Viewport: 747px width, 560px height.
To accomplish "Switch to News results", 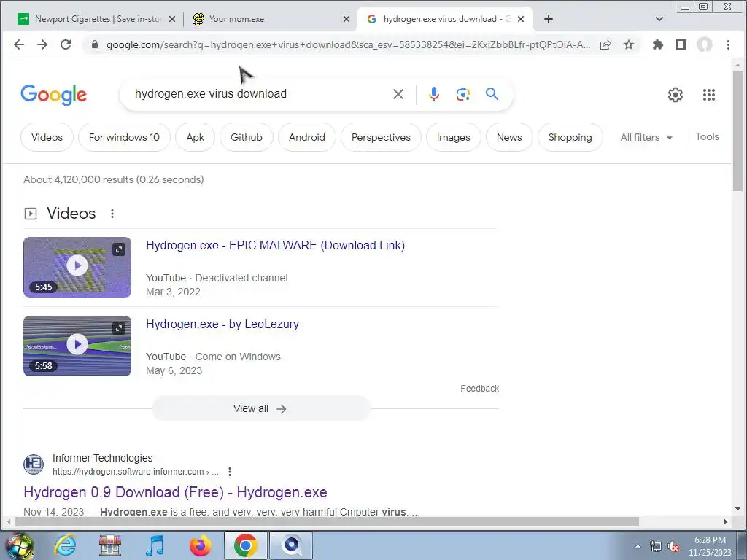I will tap(508, 137).
